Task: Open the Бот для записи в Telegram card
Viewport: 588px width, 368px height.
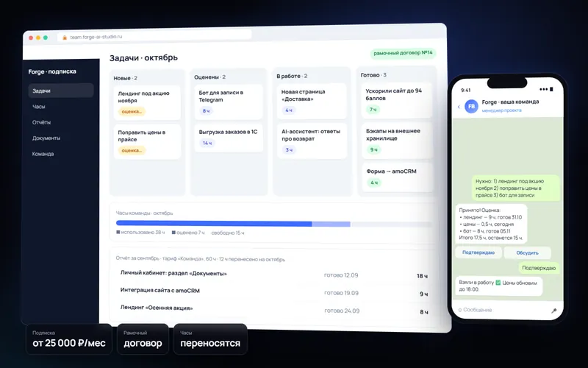Action: (x=229, y=102)
